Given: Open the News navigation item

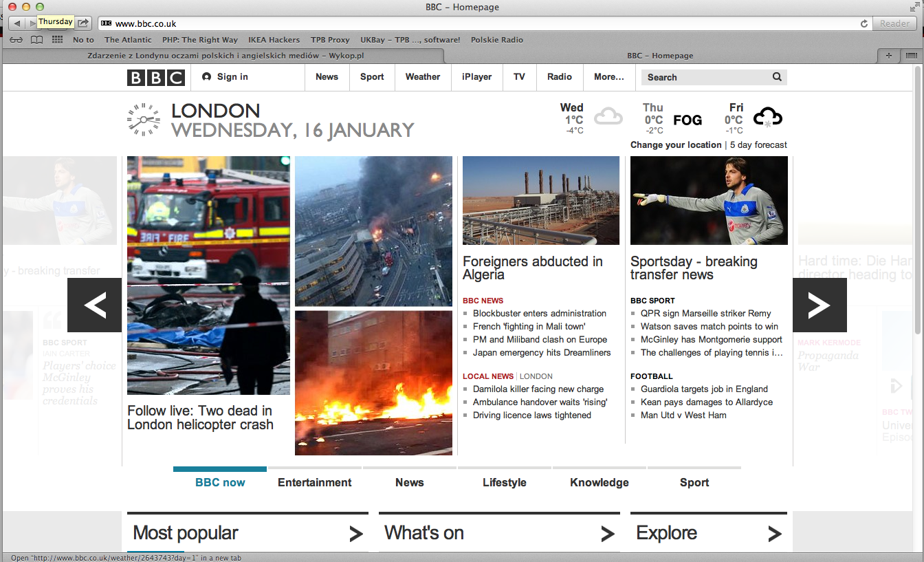Looking at the screenshot, I should click(x=327, y=77).
